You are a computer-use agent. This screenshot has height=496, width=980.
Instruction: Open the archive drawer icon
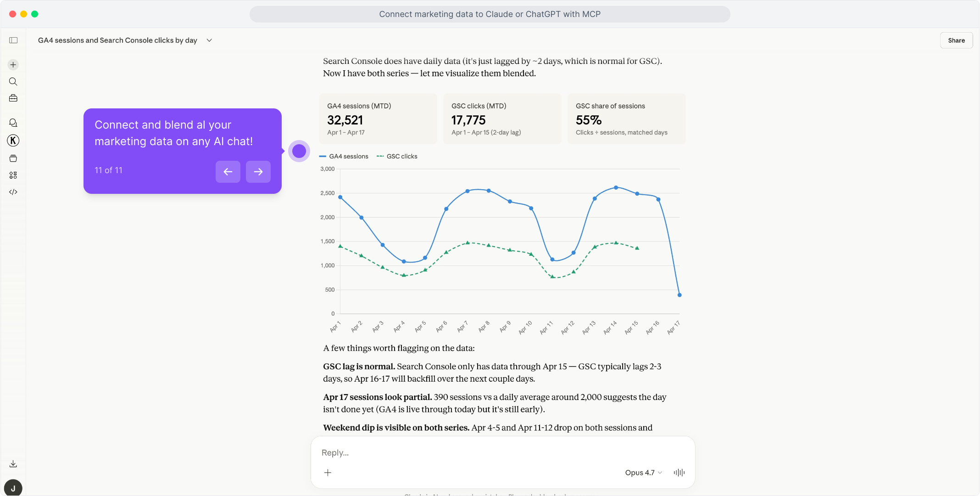(x=13, y=158)
